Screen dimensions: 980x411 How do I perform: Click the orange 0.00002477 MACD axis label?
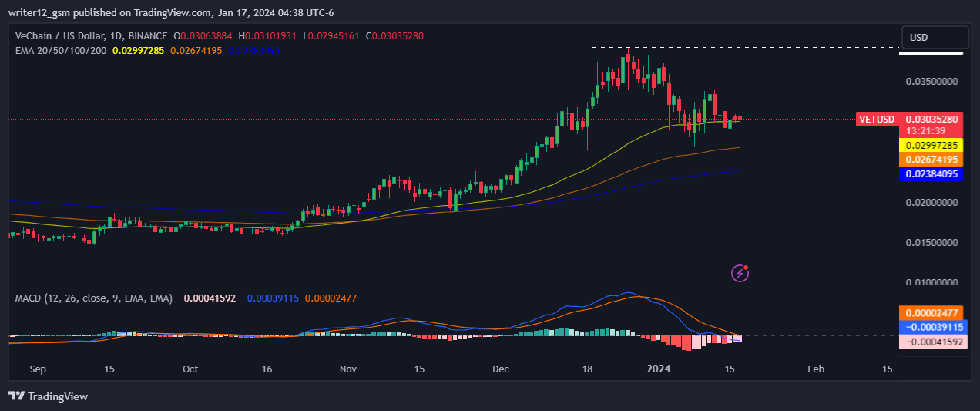(931, 313)
